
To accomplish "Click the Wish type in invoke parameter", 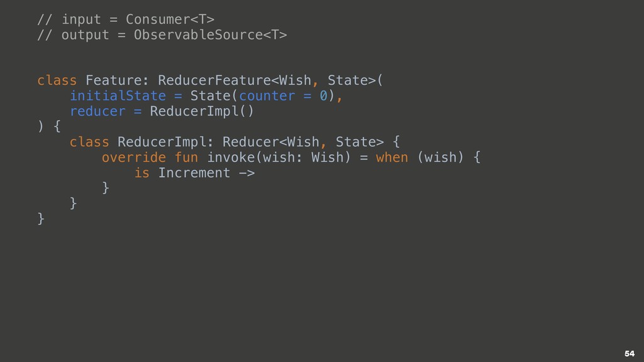I will pos(326,157).
